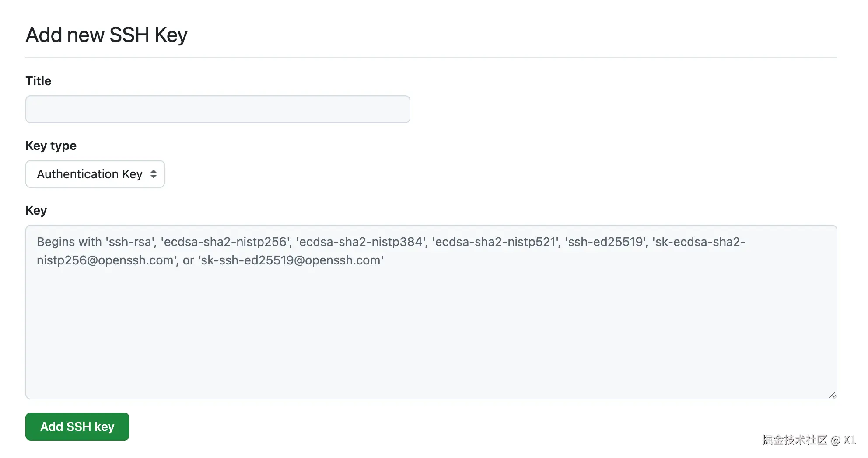Viewport: 868px width, 458px height.
Task: Click the 'ecdsa-sha2-nistp521' placeholder text
Action: [496, 242]
